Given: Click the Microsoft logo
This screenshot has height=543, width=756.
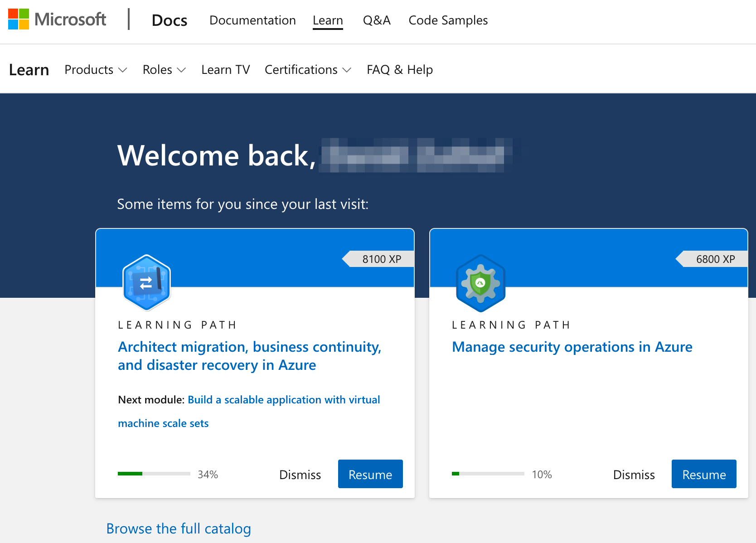Looking at the screenshot, I should click(x=57, y=19).
